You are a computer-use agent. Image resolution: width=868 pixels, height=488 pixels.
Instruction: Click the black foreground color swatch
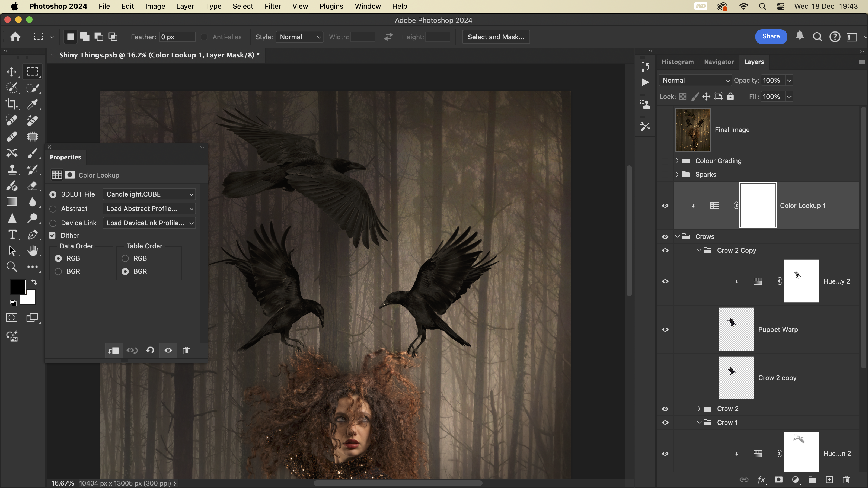coord(18,287)
